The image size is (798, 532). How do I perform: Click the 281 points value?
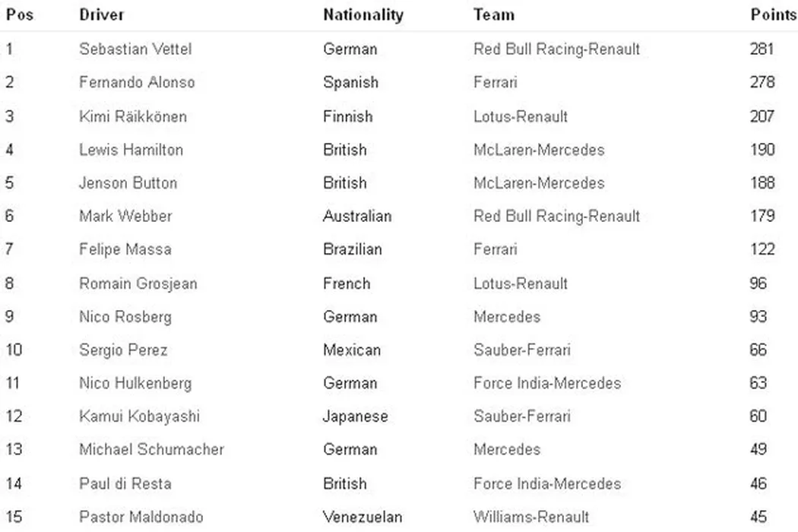point(762,49)
